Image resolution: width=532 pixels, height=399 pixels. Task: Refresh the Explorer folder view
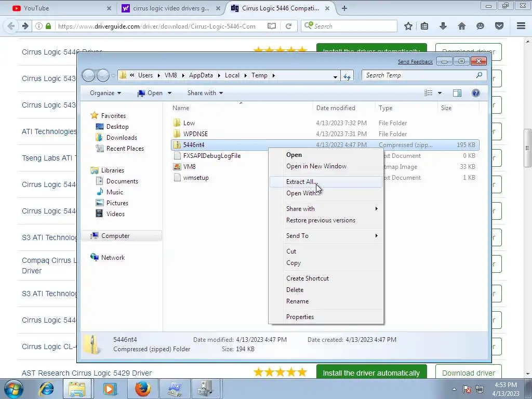[x=347, y=76]
